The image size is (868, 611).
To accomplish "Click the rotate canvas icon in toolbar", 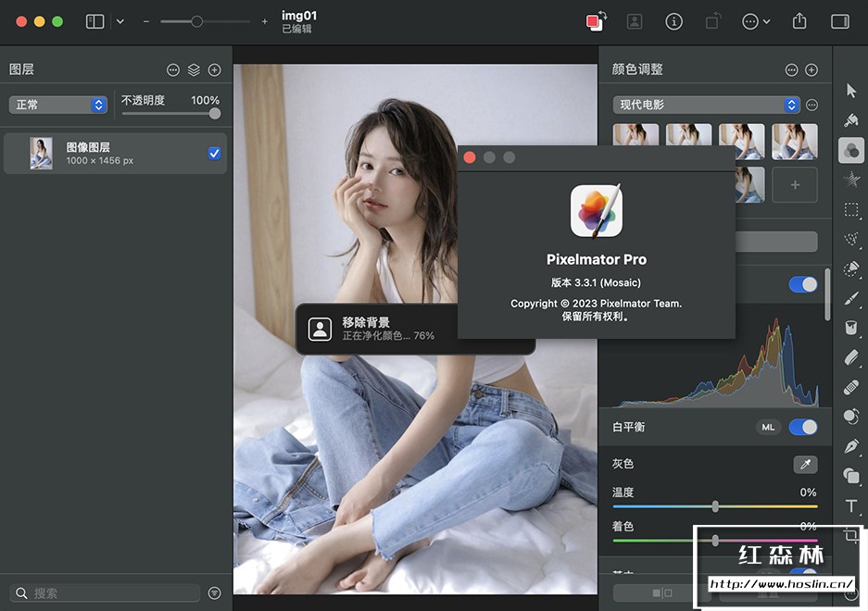I will point(713,21).
